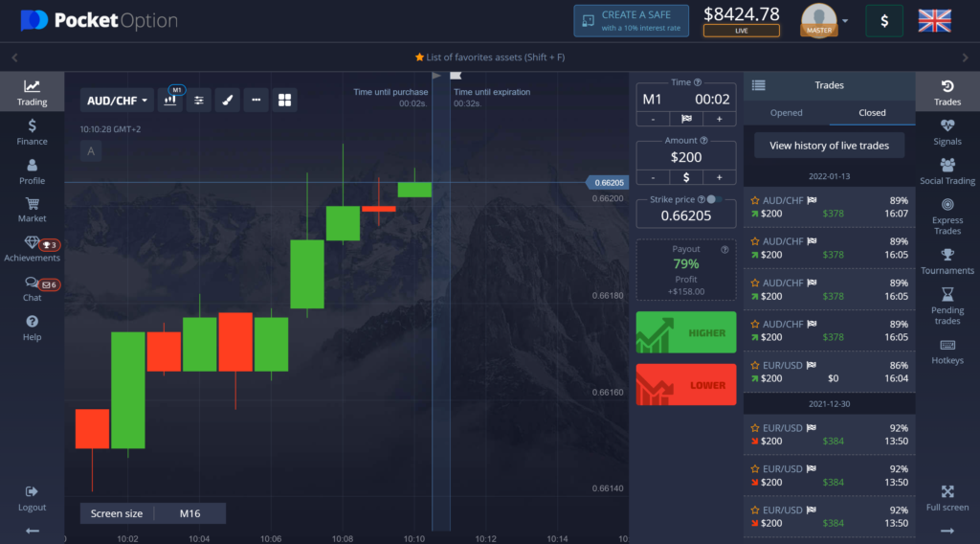The height and width of the screenshot is (544, 980).
Task: Open Chat with unread messages
Action: coord(32,289)
